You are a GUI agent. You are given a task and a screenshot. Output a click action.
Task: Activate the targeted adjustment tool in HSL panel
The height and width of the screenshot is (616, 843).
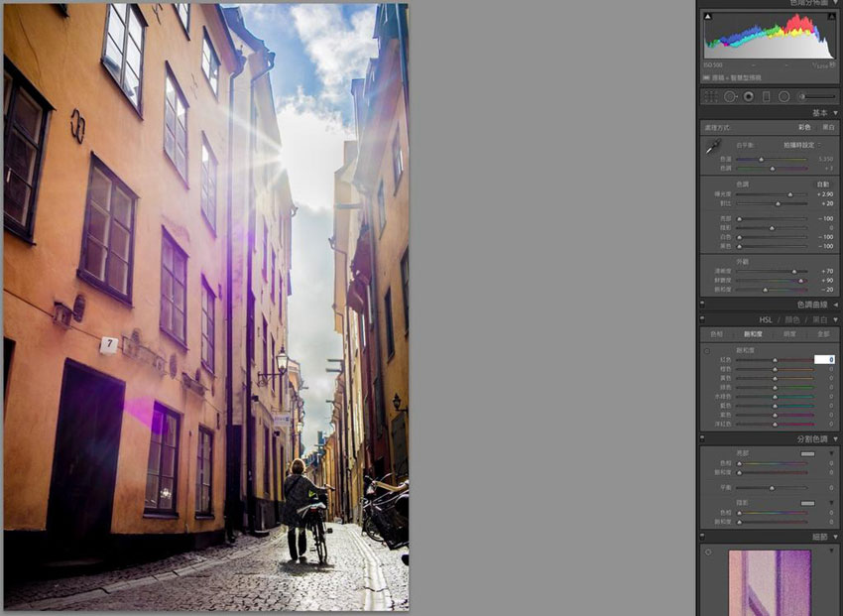[x=706, y=350]
